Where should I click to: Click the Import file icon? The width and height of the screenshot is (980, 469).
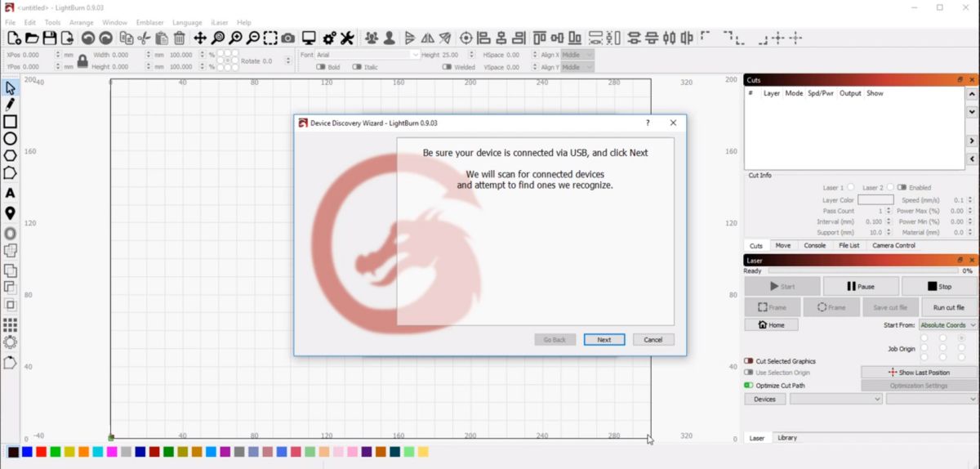pyautogui.click(x=67, y=38)
